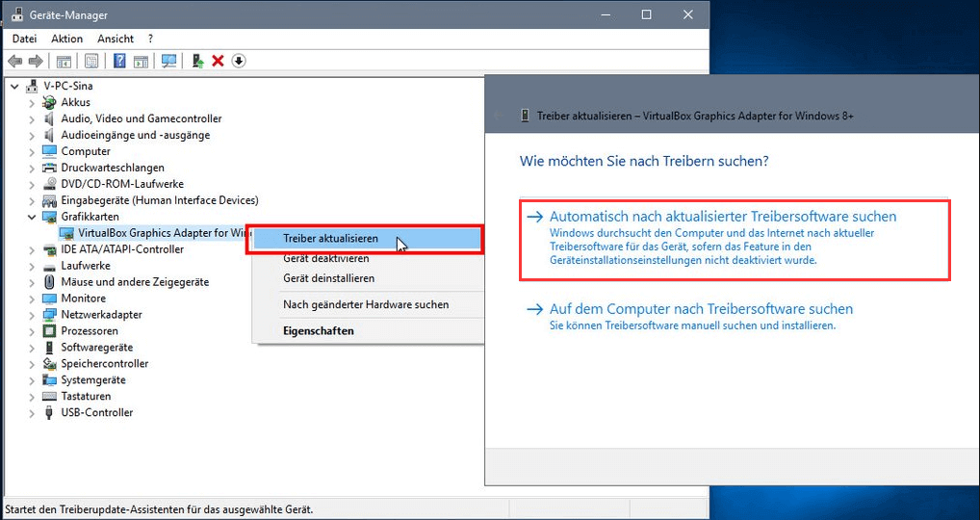Click heading Wie möchten Sie nach Treibern suchen?

pos(644,161)
